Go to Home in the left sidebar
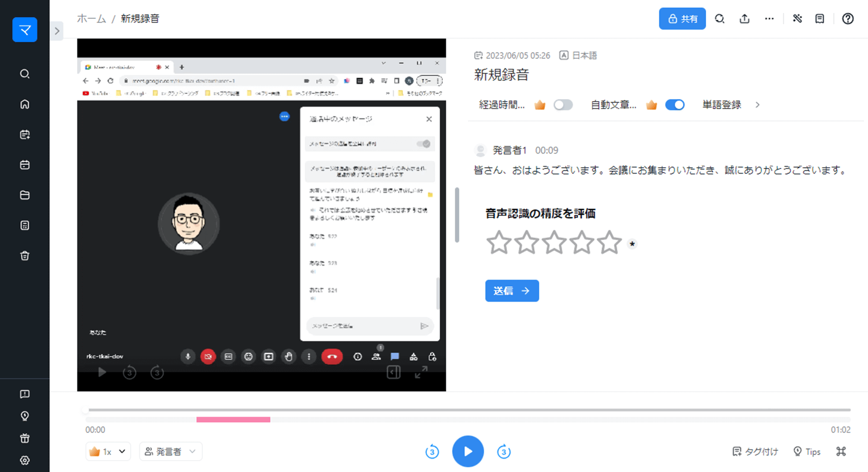Image resolution: width=868 pixels, height=472 pixels. coord(25,104)
